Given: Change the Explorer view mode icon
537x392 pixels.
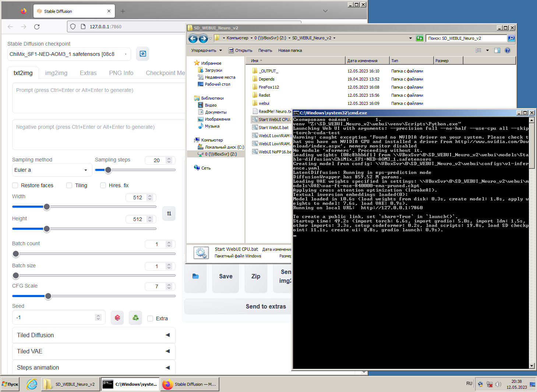Looking at the screenshot, I should pos(478,50).
